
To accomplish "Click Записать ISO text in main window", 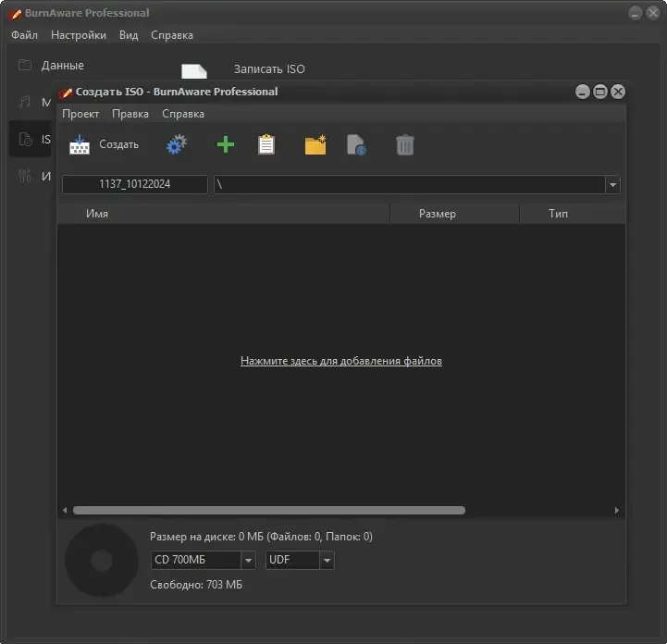I will (x=269, y=68).
